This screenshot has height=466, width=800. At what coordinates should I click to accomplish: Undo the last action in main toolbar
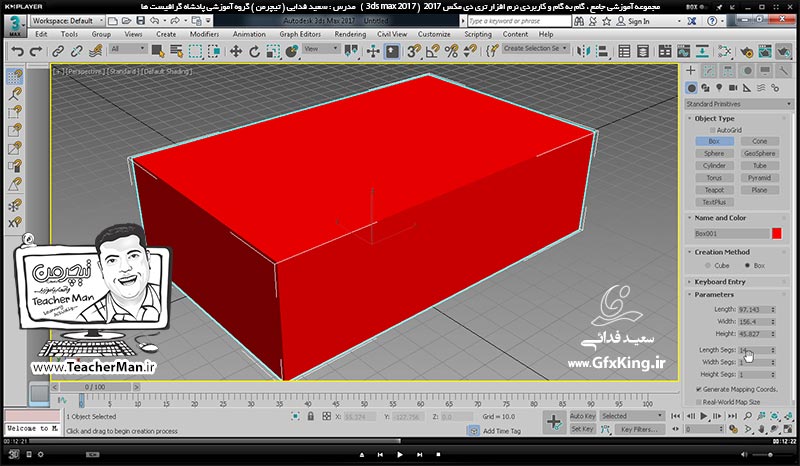17,52
